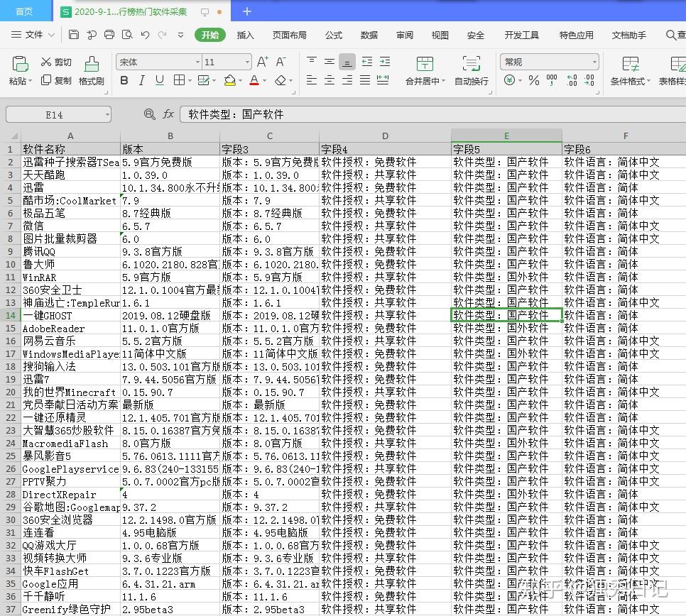Viewport: 686px width, 616px height.
Task: Click the Undo arrow icon
Action: point(146,35)
